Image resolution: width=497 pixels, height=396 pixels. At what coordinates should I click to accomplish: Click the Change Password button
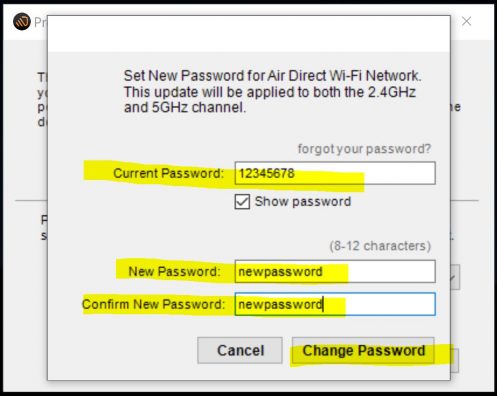(x=363, y=350)
